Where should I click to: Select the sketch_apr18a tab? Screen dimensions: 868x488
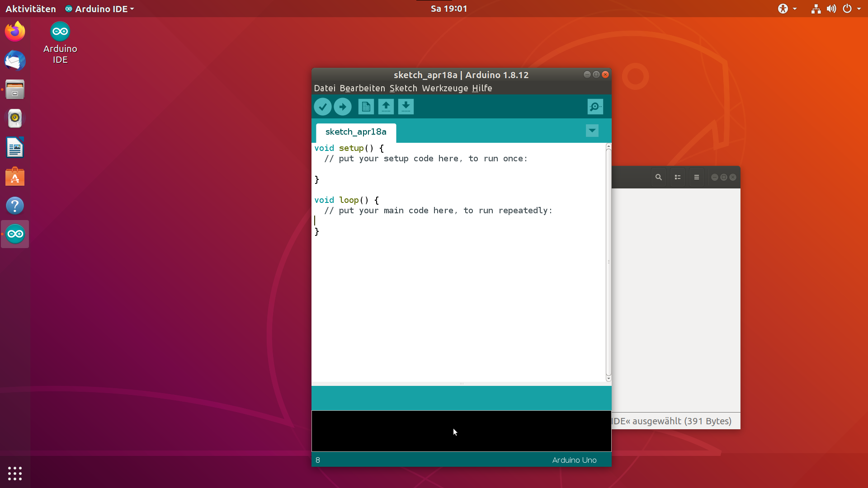356,132
